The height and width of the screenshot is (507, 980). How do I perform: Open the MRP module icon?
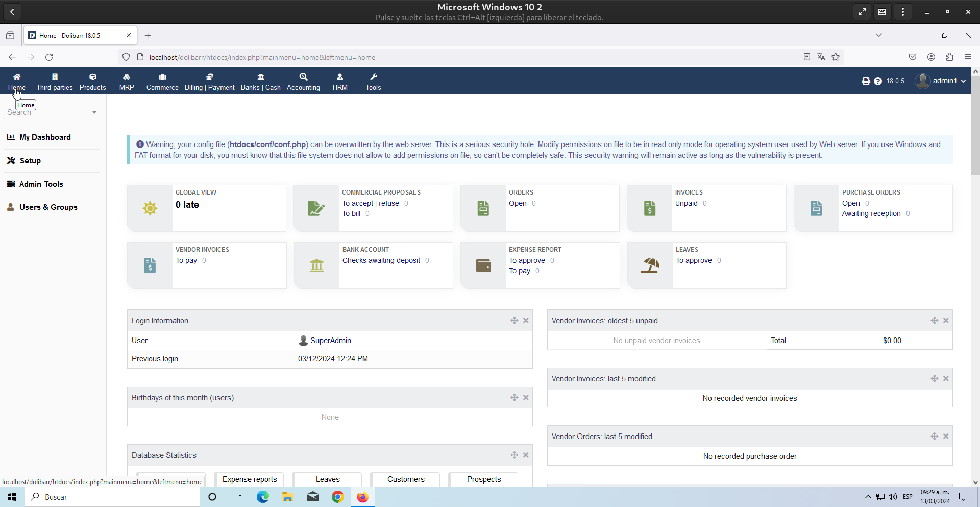(x=127, y=77)
